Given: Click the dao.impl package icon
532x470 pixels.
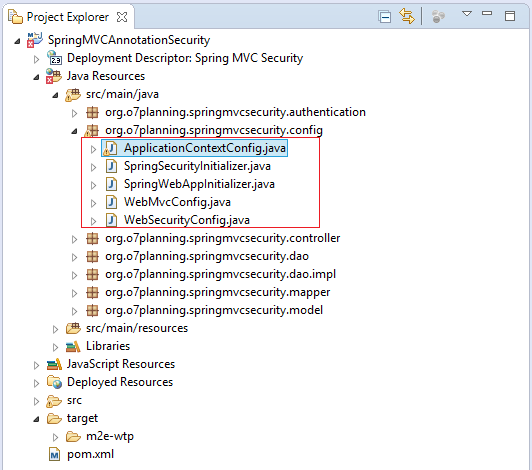Looking at the screenshot, I should pyautogui.click(x=92, y=275).
